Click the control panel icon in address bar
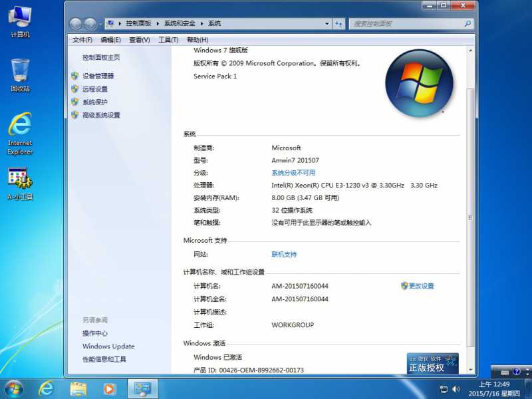Image resolution: width=532 pixels, height=399 pixels. (x=110, y=23)
